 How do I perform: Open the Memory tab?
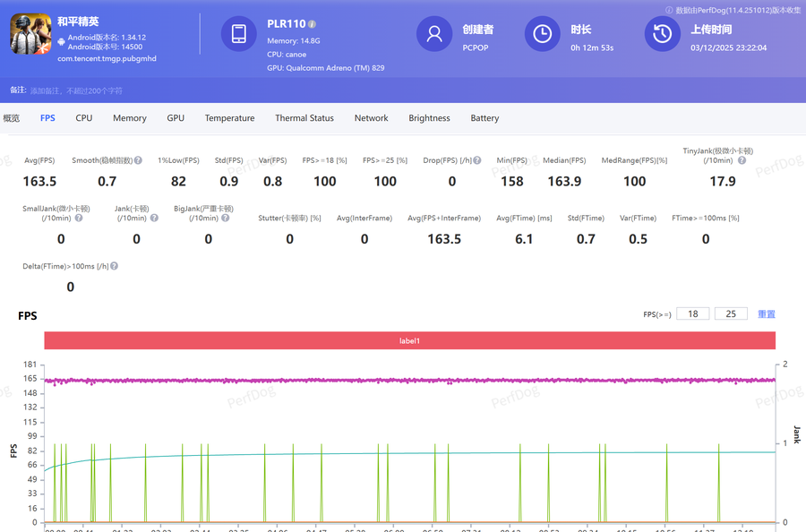point(130,118)
